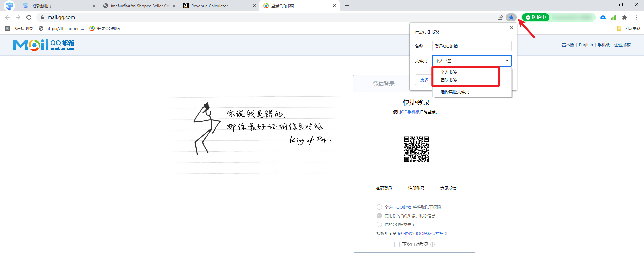This screenshot has height=261, width=644.
Task: Toggle 使用你的QQ头像、昵称信息 option
Action: [x=379, y=216]
